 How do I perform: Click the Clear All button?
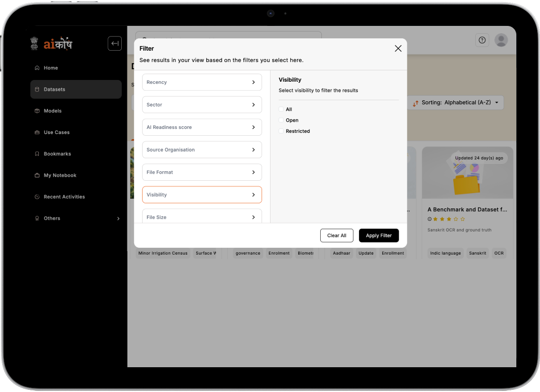coord(337,235)
